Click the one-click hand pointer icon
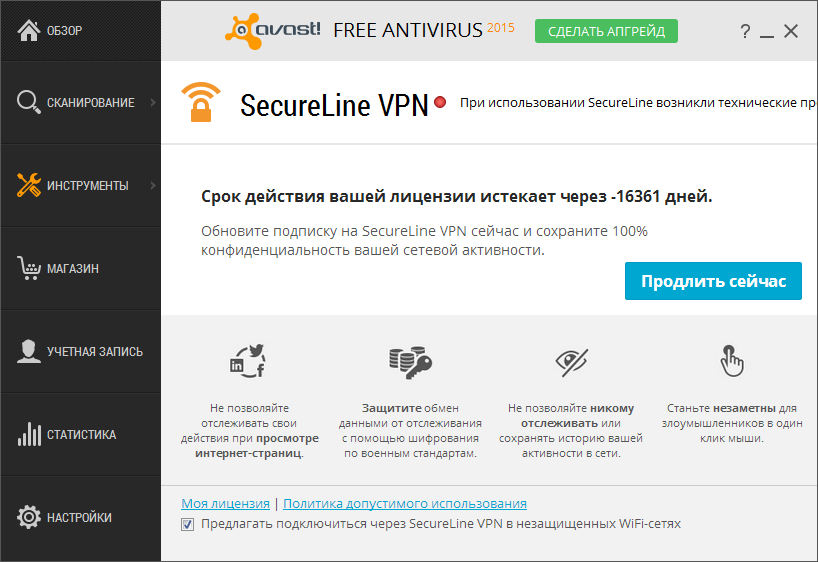This screenshot has width=818, height=562. click(x=733, y=361)
